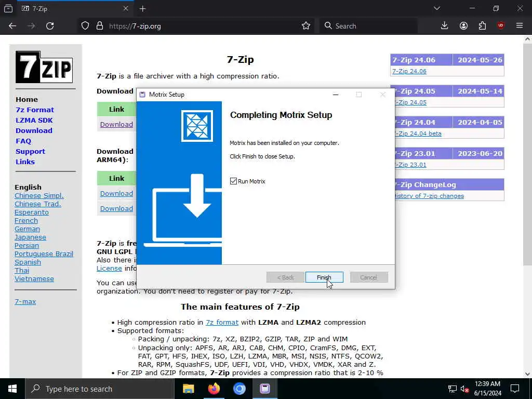Open the 7-Zip 23.01 news link

411,165
